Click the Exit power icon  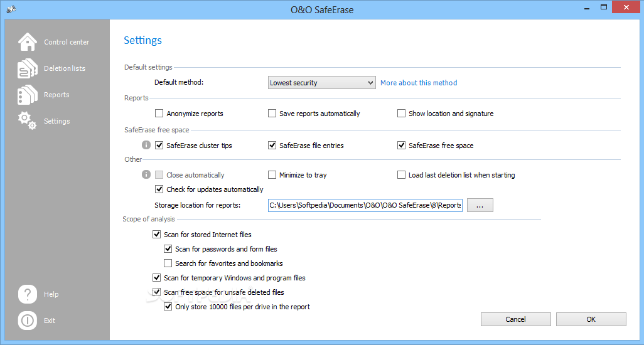coord(28,321)
